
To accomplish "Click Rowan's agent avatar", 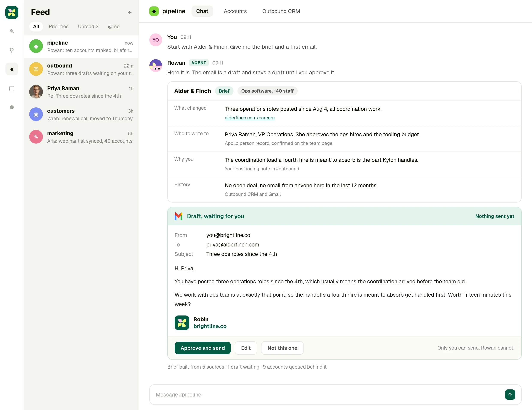I will click(x=156, y=66).
